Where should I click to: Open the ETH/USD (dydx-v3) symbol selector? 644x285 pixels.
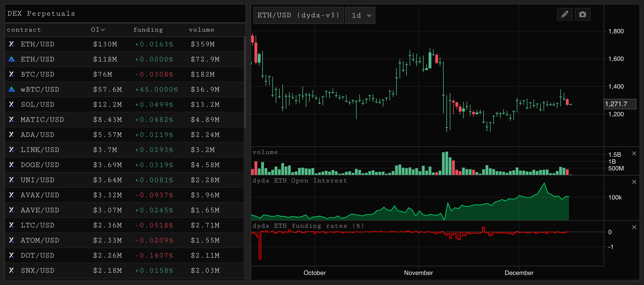click(298, 15)
